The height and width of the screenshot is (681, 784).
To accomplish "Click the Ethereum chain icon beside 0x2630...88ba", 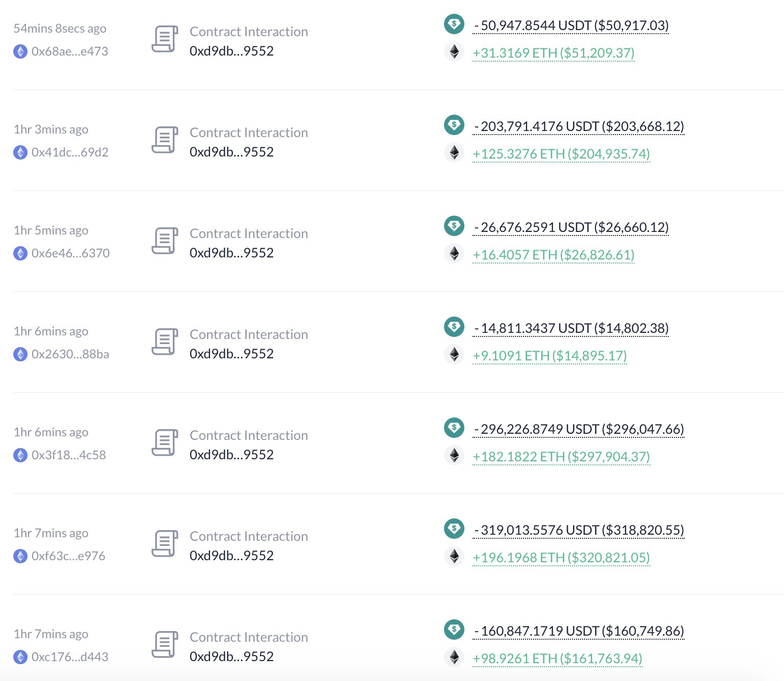I will [20, 354].
